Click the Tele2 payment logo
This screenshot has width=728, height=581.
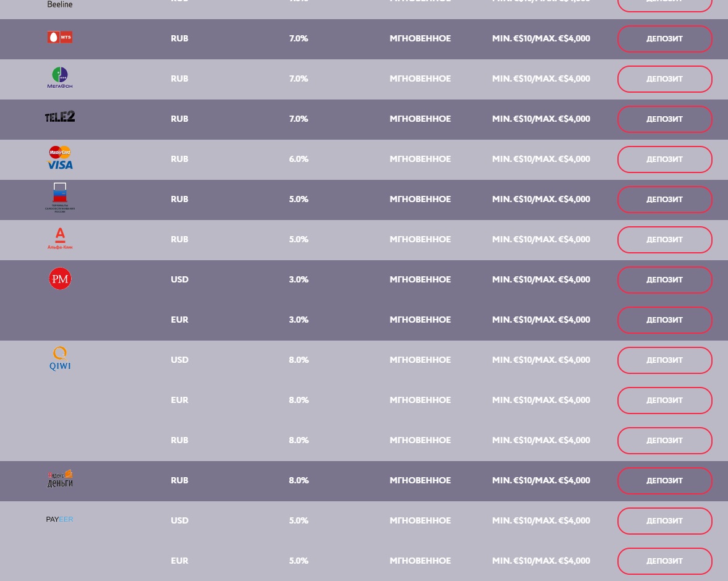(60, 116)
